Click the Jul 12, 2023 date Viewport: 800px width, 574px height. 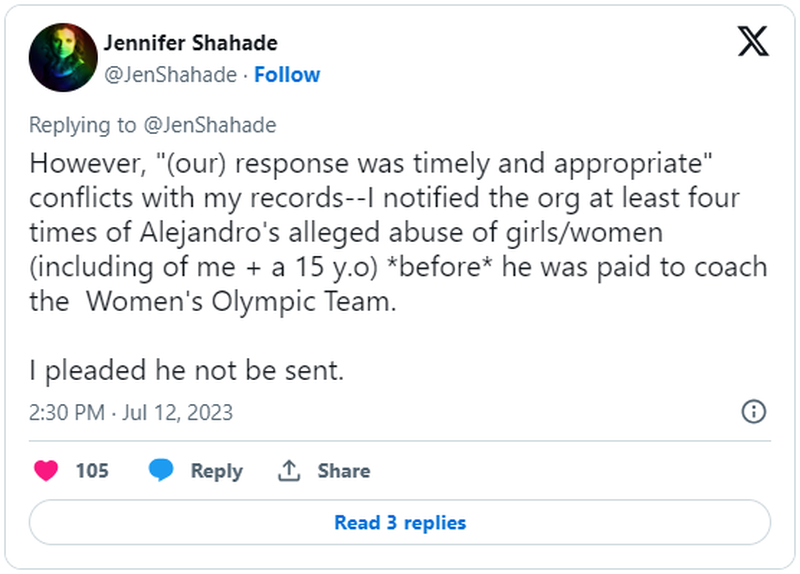(x=177, y=412)
